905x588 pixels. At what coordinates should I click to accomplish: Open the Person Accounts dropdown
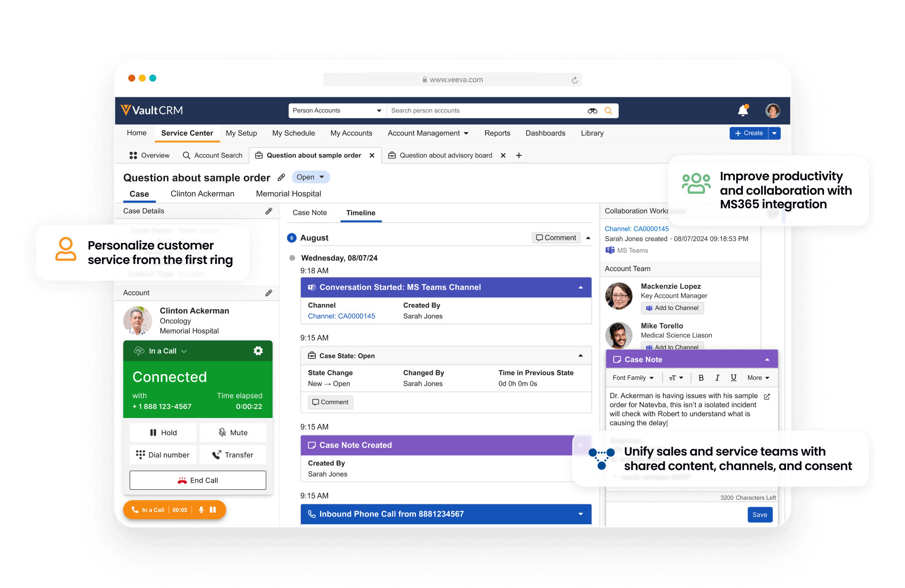point(337,111)
